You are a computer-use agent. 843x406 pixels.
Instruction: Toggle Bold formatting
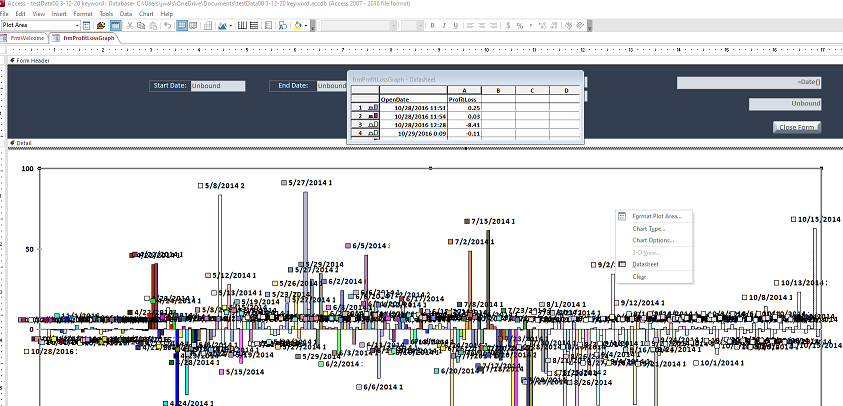(x=433, y=25)
